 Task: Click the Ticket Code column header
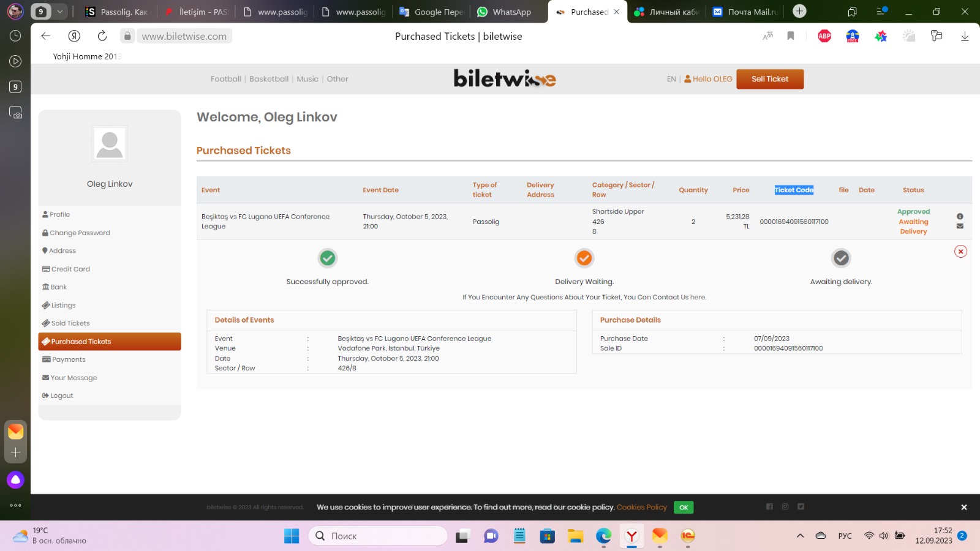tap(794, 190)
